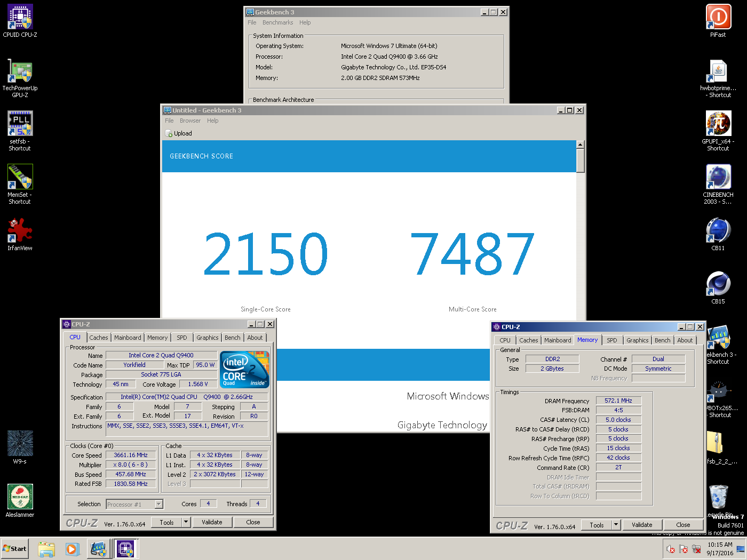Switch to CPU tab in right CPU-Z
This screenshot has width=747, height=560.
505,340
